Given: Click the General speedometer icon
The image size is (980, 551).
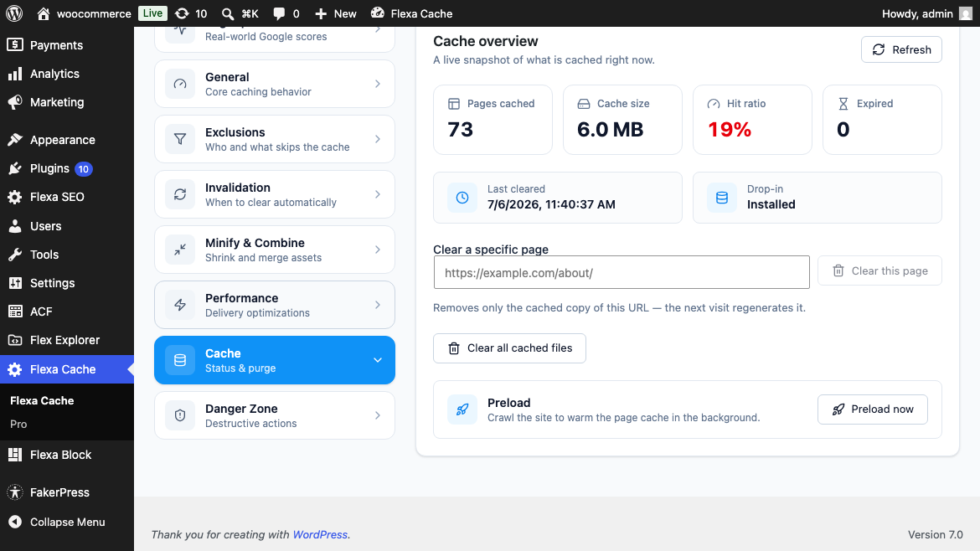Looking at the screenshot, I should [x=180, y=84].
